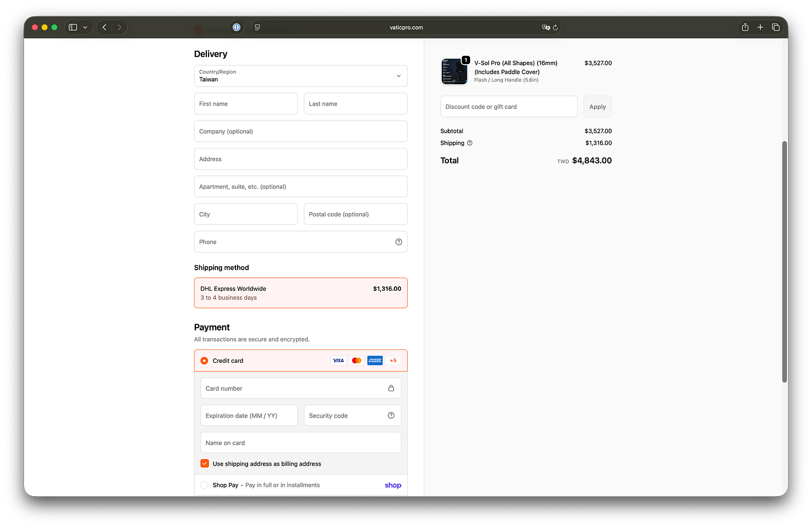The width and height of the screenshot is (812, 528).
Task: Open the page reader menu icon
Action: click(257, 27)
